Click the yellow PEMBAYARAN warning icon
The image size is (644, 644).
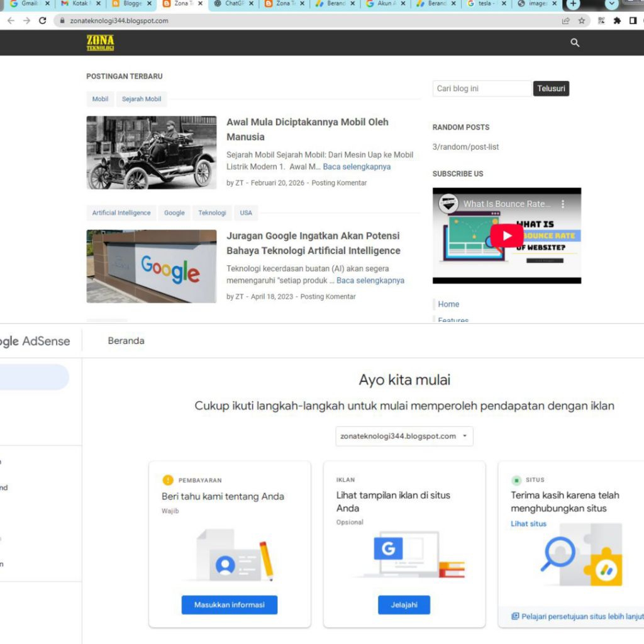pos(167,480)
